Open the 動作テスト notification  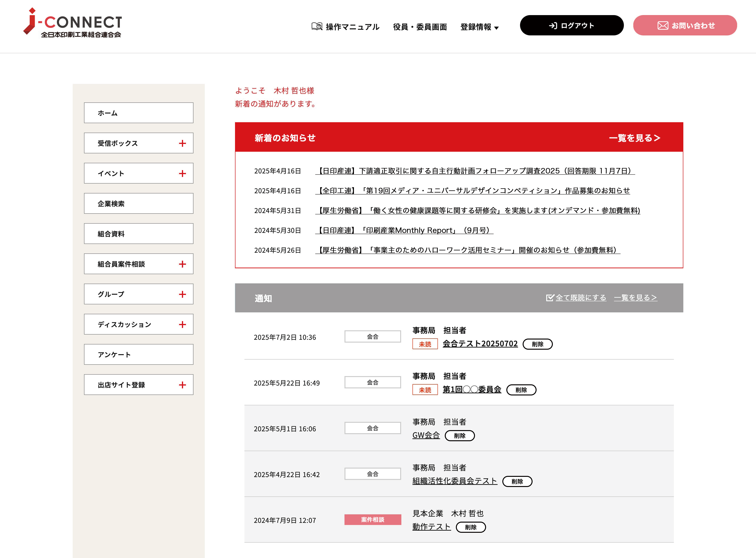[431, 527]
